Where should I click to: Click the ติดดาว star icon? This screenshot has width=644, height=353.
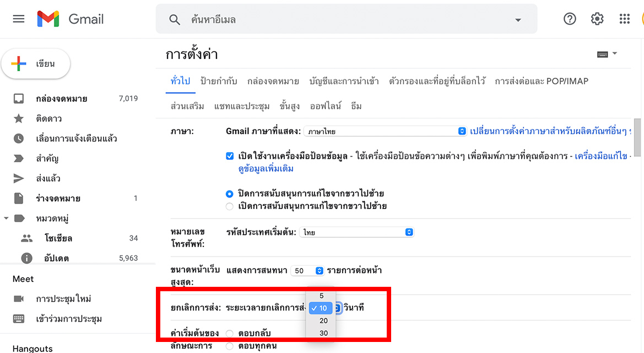(x=19, y=119)
